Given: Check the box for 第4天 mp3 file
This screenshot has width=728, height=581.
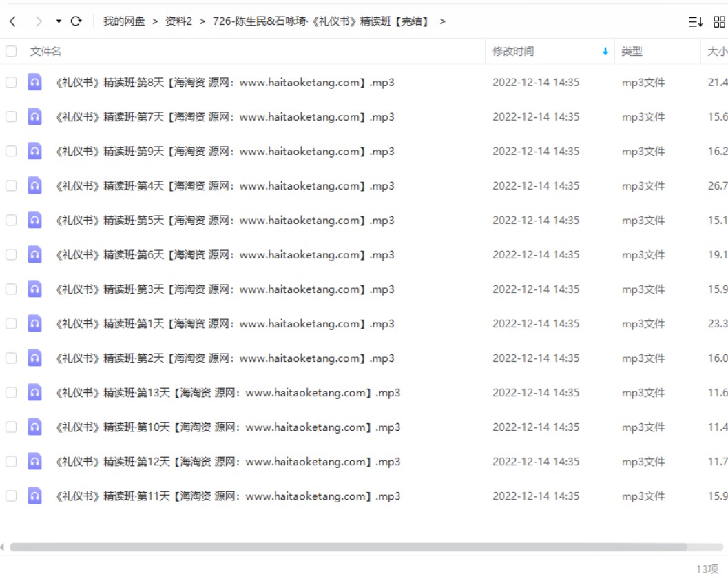Looking at the screenshot, I should (x=11, y=186).
